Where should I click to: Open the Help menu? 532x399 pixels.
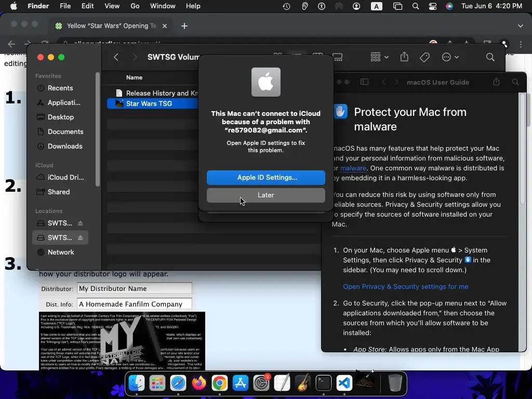(193, 6)
